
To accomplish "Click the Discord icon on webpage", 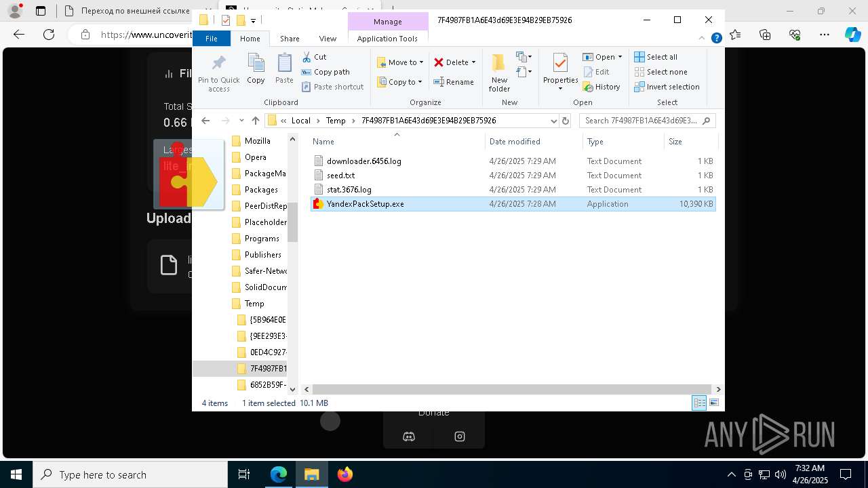I will (x=409, y=436).
